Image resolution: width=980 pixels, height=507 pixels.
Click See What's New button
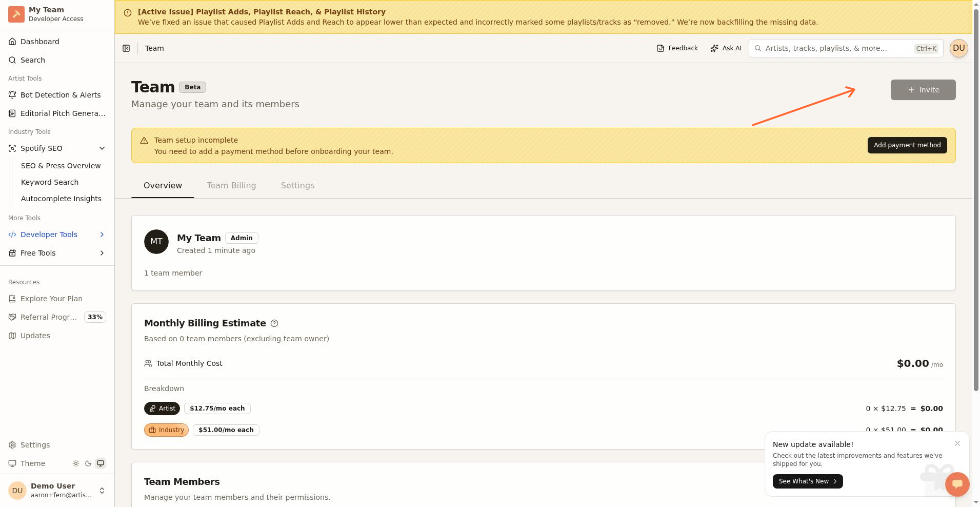click(808, 481)
